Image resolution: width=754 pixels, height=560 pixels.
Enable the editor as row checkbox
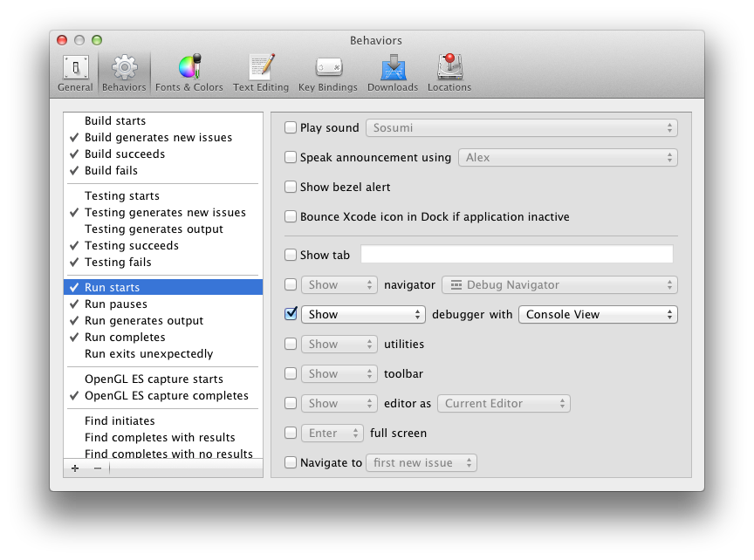tap(291, 403)
